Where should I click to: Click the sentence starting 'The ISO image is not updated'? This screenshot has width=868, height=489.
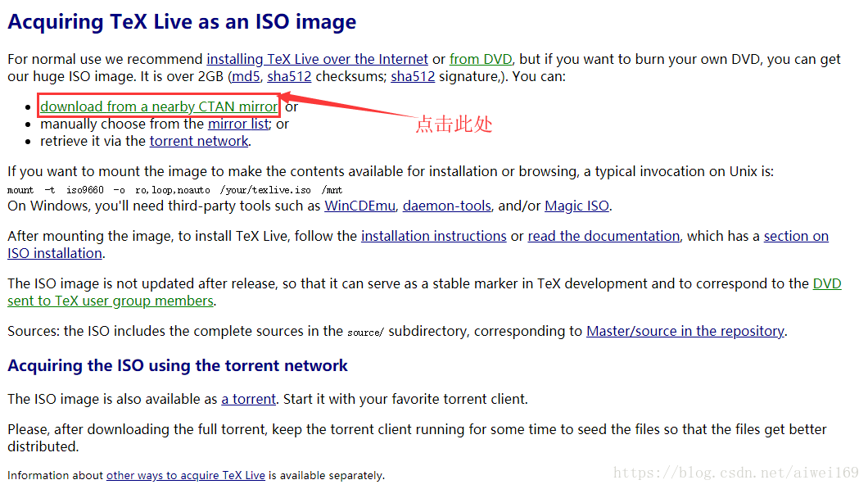pyautogui.click(x=424, y=292)
